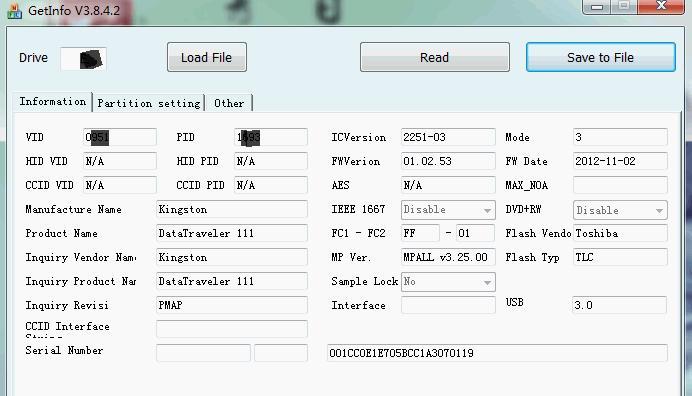Click the FW Date field 2012-11-02
This screenshot has height=396, width=692.
620,161
